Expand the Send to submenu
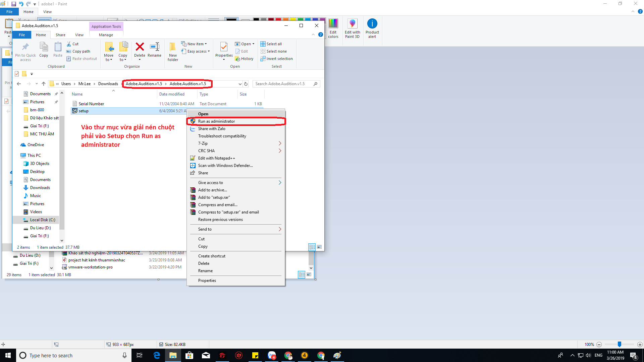This screenshot has width=644, height=362. (x=235, y=229)
